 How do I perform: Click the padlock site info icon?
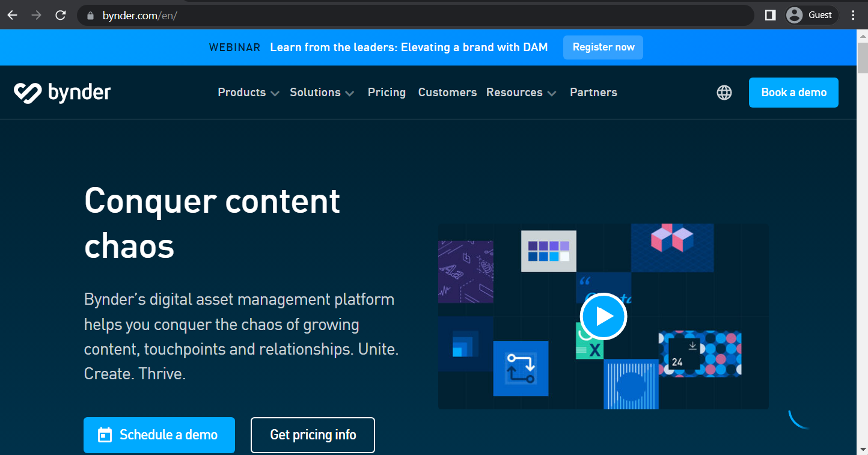coord(91,16)
